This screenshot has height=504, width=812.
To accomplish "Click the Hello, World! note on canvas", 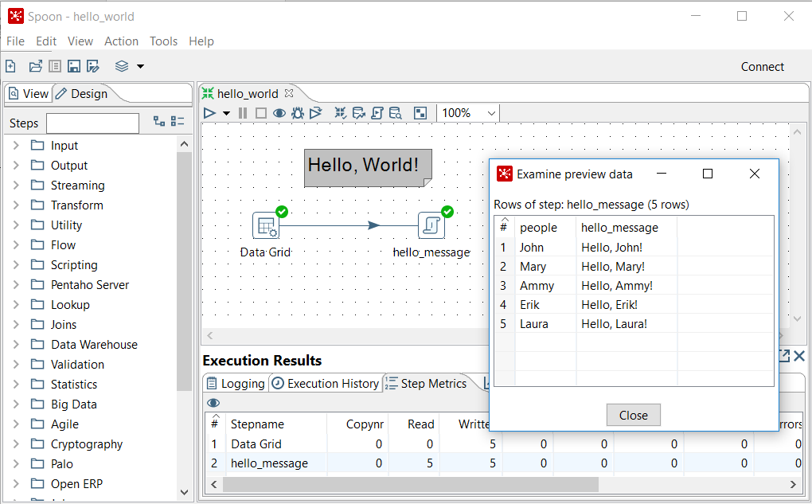I will tap(368, 167).
